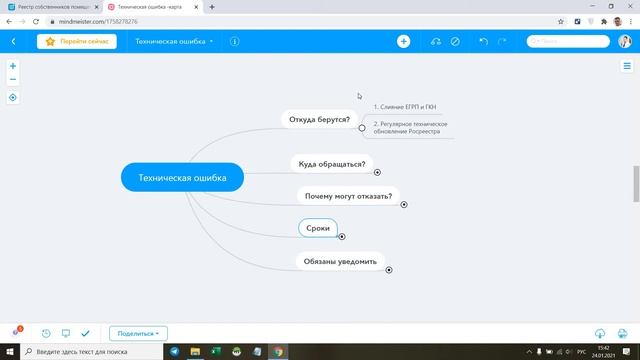This screenshot has width=640, height=360.
Task: Expand the 'Обязаны уведомить' branch
Action: click(389, 270)
